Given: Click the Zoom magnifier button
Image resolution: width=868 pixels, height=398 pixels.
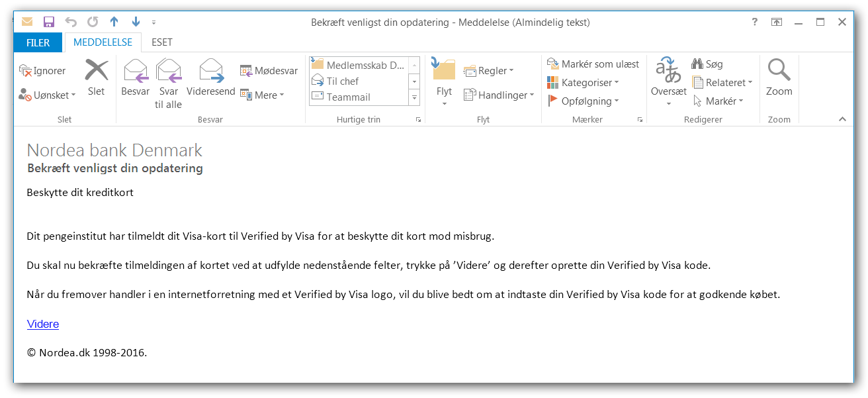Looking at the screenshot, I should 779,78.
